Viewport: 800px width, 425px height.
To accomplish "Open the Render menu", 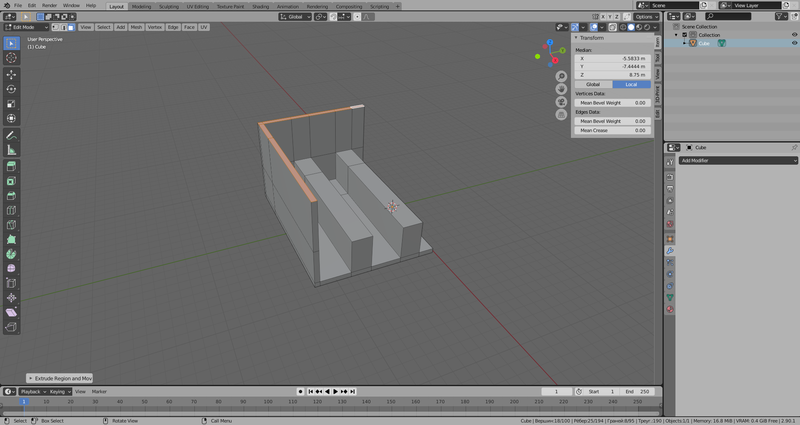I will [x=51, y=6].
